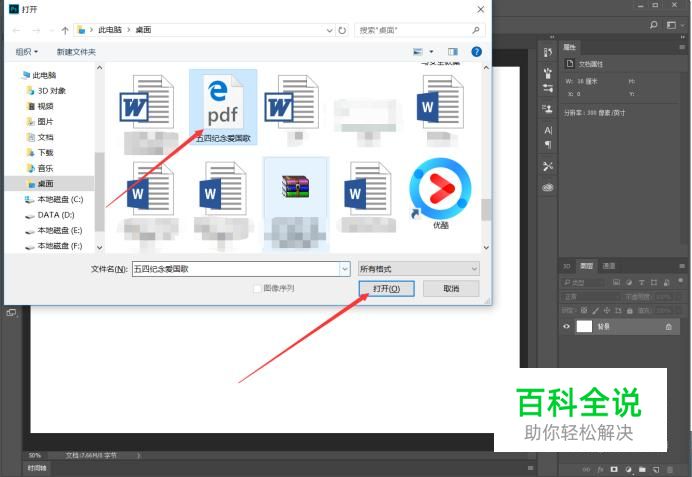The height and width of the screenshot is (477, 692).
Task: Expand the address bar dropdown arrow
Action: pyautogui.click(x=329, y=30)
